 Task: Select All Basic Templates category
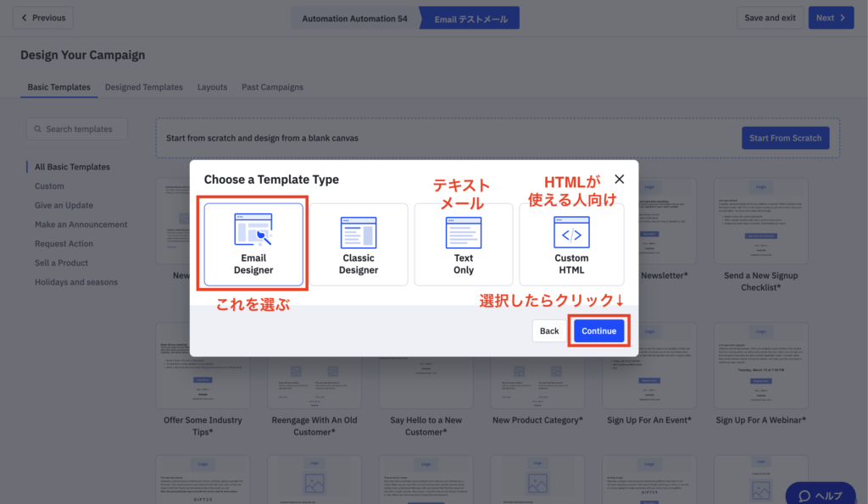click(73, 167)
